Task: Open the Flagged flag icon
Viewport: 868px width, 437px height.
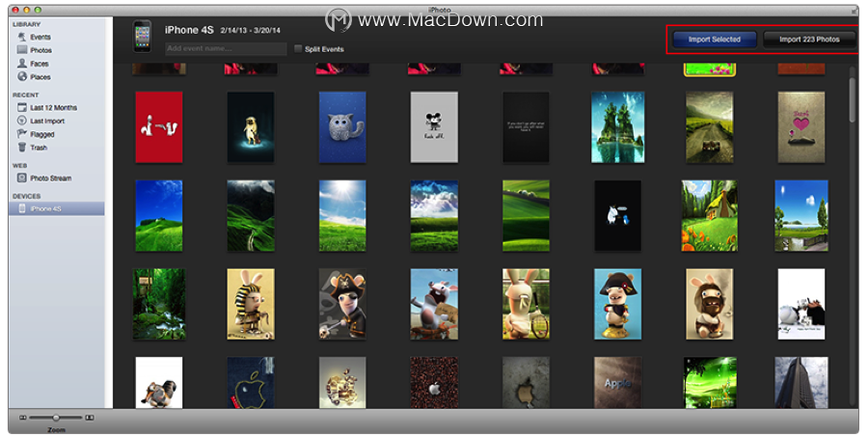Action: click(x=22, y=134)
